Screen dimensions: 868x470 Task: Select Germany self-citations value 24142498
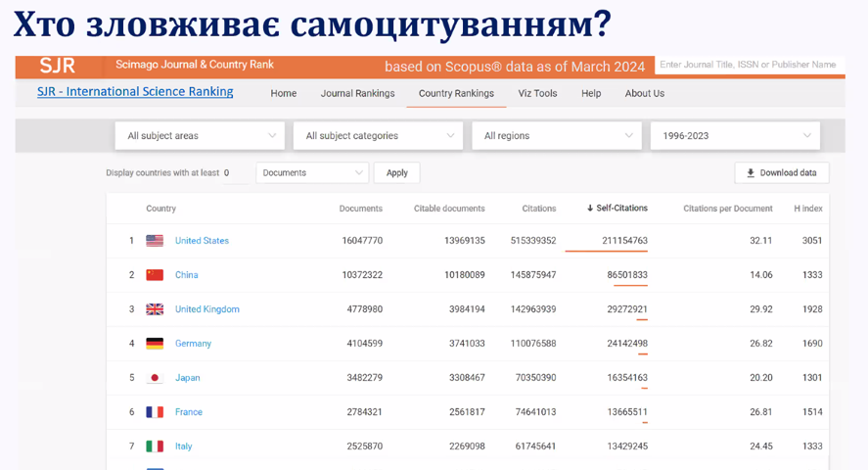[x=627, y=344]
